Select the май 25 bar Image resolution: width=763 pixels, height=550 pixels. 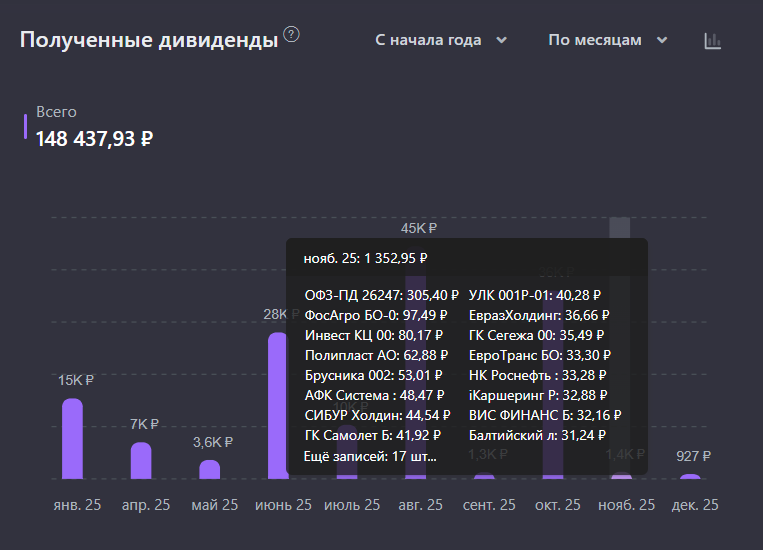tap(210, 469)
